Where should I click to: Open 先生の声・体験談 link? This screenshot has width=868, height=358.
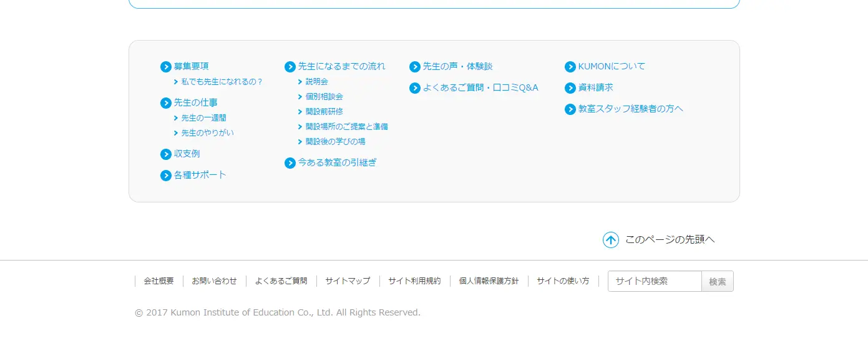point(458,66)
